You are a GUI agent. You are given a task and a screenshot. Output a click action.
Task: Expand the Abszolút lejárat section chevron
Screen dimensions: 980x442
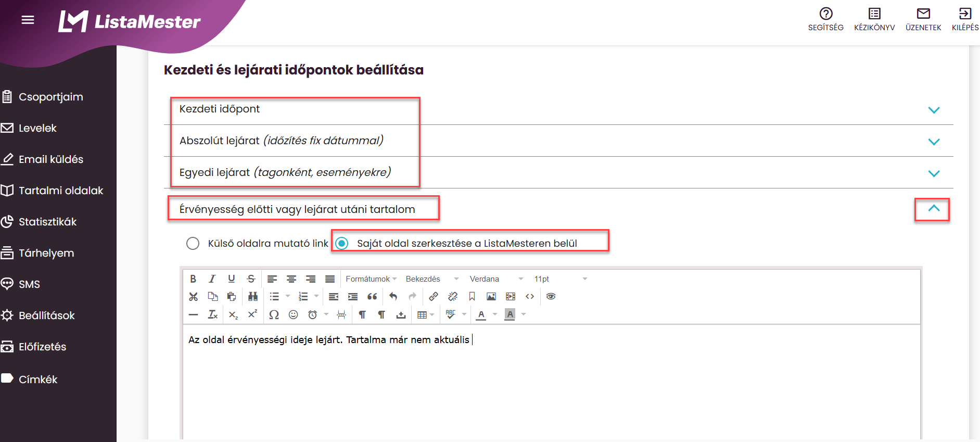point(934,142)
